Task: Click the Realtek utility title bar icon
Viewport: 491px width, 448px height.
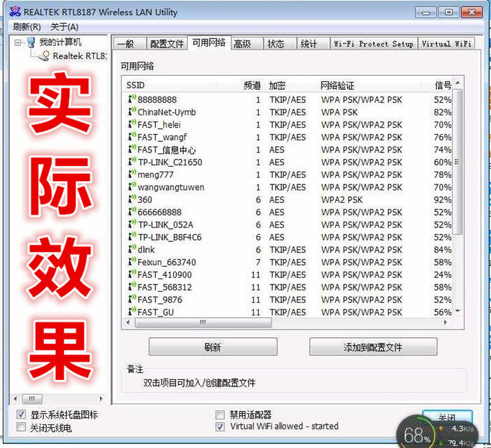Action: click(14, 12)
